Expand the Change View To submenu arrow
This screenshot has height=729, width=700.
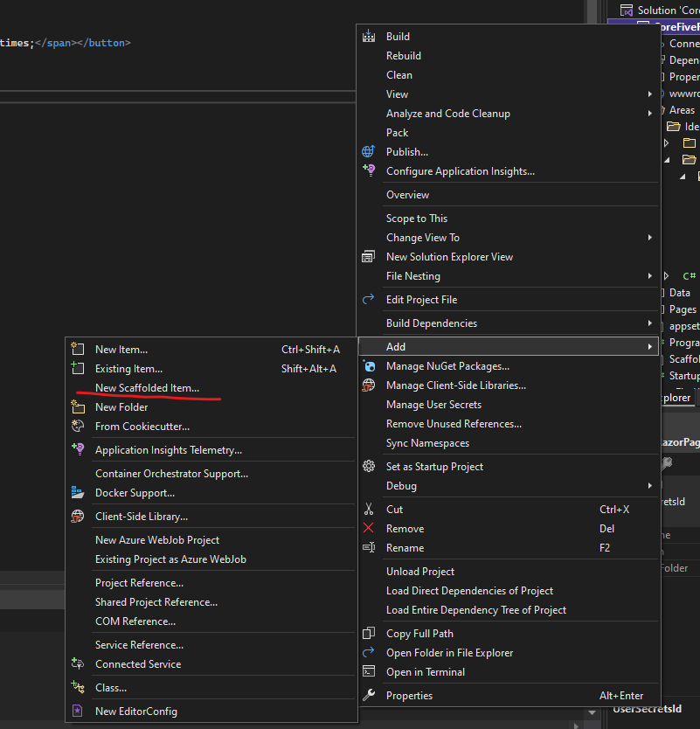[x=650, y=238]
